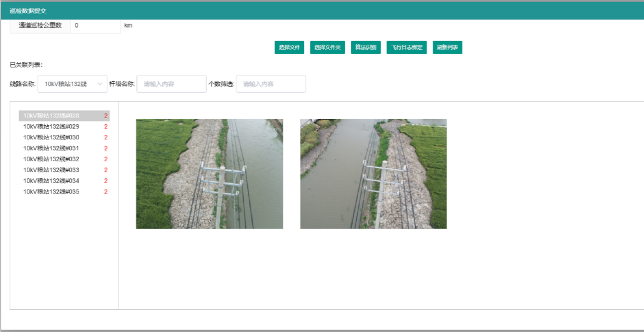Select tower 10kV粮站132线#034 in list
Viewport: 644px width, 332px height.
tap(64, 181)
